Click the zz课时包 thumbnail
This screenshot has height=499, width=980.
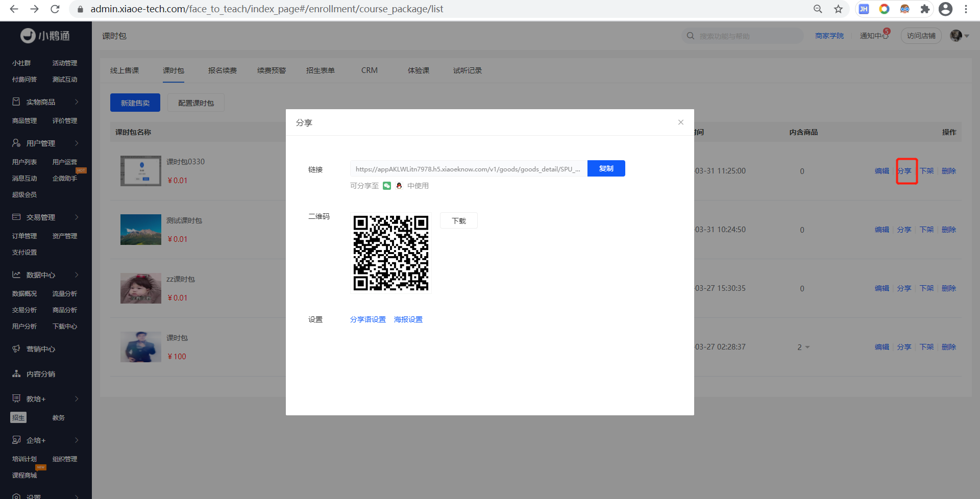[x=141, y=288]
